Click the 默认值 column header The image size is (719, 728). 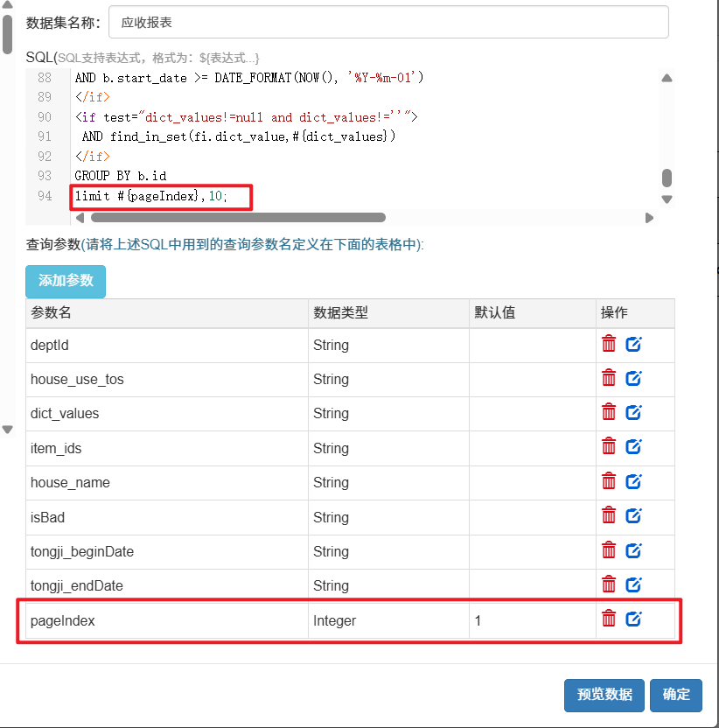tap(533, 313)
